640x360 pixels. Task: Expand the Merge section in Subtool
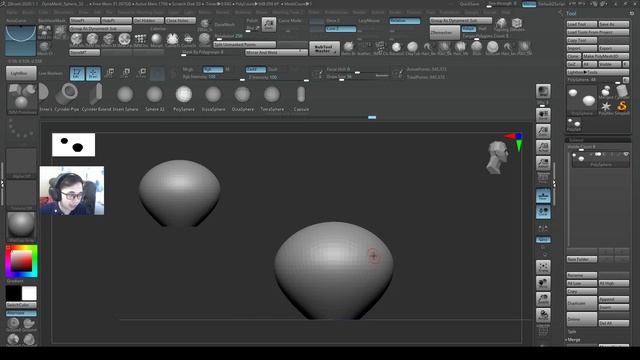tap(573, 340)
